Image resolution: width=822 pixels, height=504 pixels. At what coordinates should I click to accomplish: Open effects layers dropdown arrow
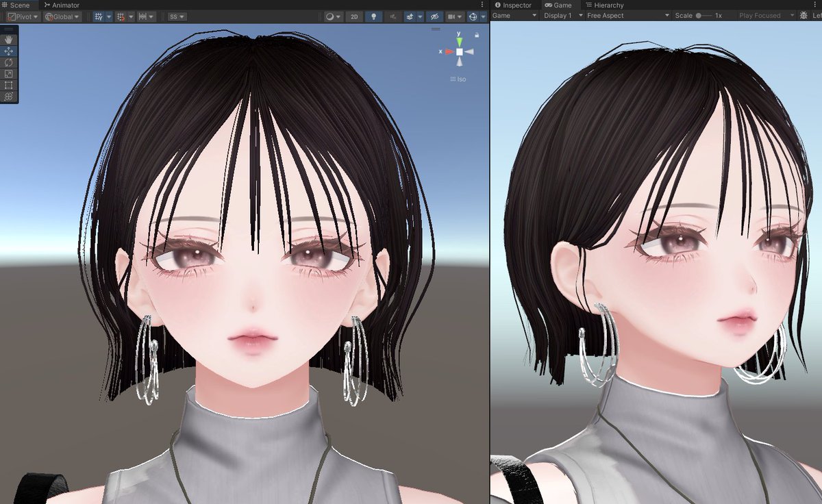pyautogui.click(x=419, y=16)
